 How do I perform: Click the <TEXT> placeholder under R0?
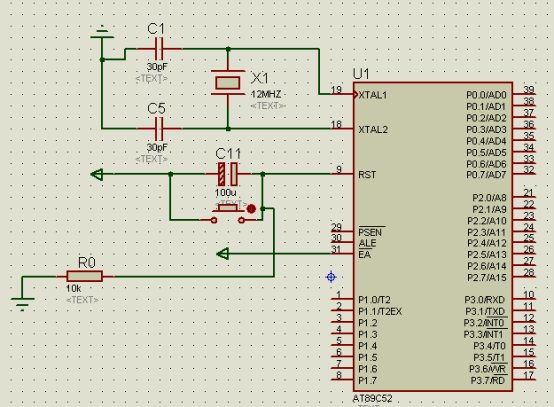[x=82, y=300]
